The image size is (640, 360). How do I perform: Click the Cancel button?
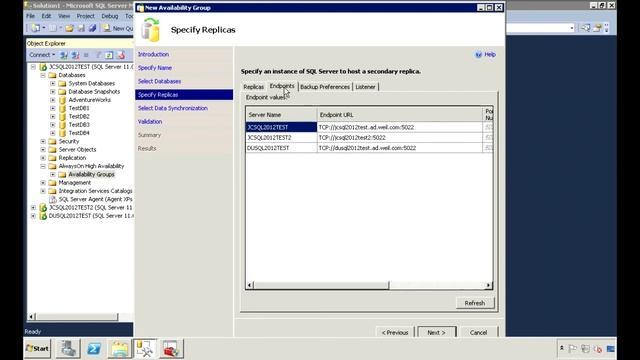point(478,332)
